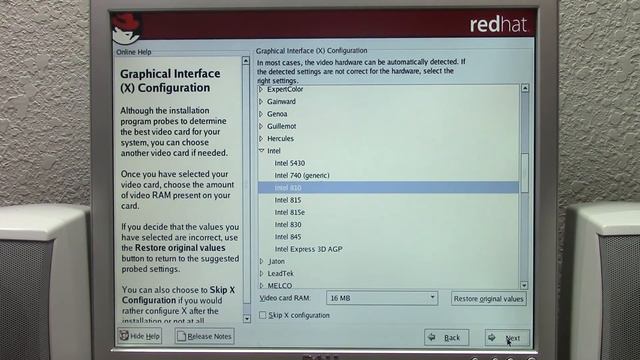
Task: Expand the MELCO vendor entry
Action: [x=262, y=285]
